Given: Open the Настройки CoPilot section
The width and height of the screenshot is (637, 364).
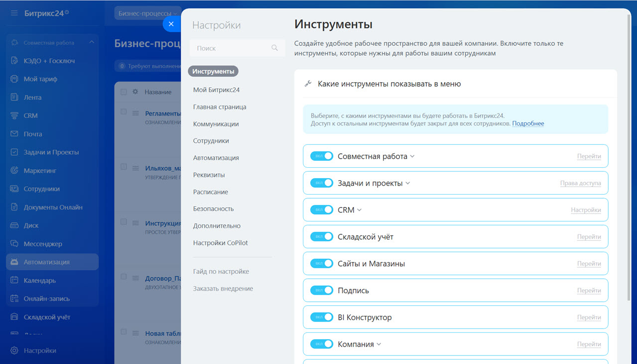Looking at the screenshot, I should point(221,243).
